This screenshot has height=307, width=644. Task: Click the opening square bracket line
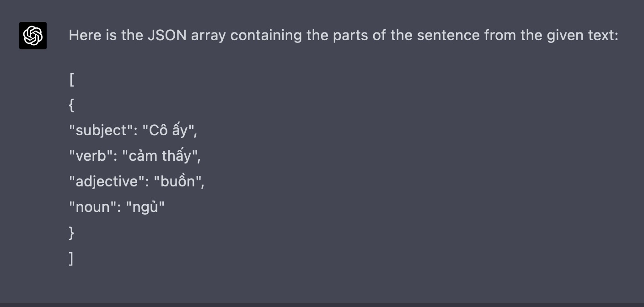click(x=71, y=80)
